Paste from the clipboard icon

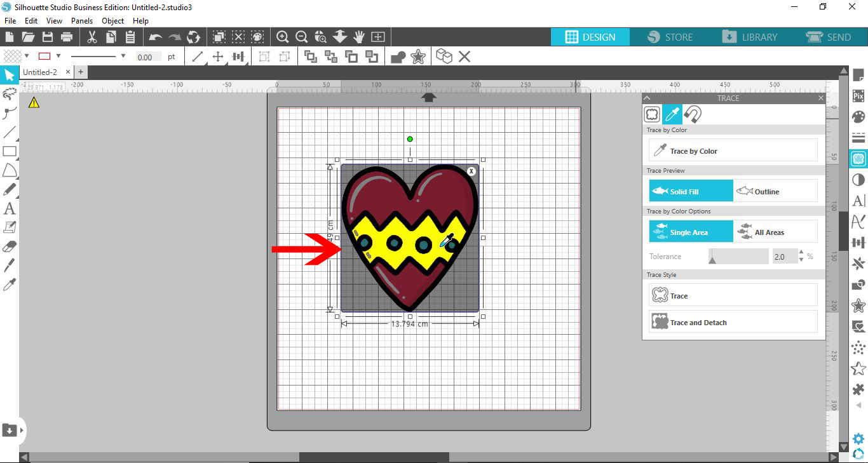pyautogui.click(x=130, y=37)
